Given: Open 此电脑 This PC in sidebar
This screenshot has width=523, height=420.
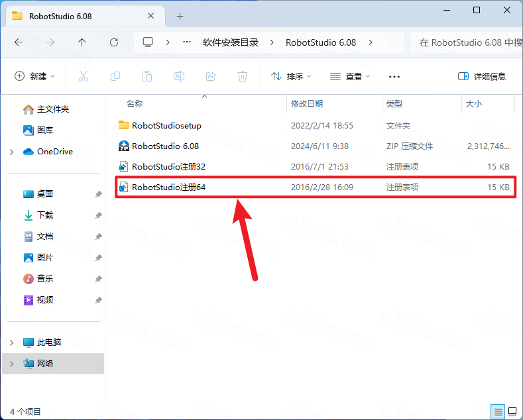Looking at the screenshot, I should 42,342.
